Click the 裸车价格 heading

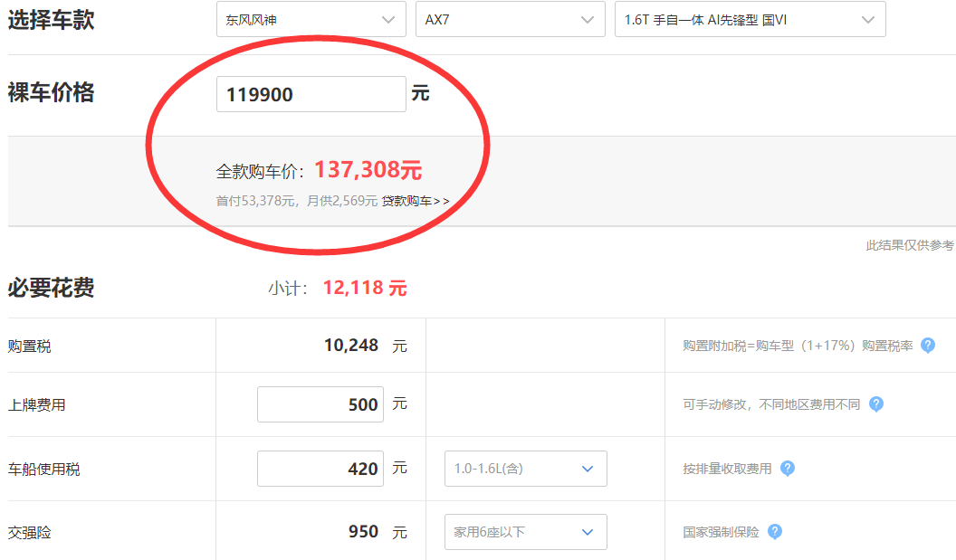click(x=52, y=92)
